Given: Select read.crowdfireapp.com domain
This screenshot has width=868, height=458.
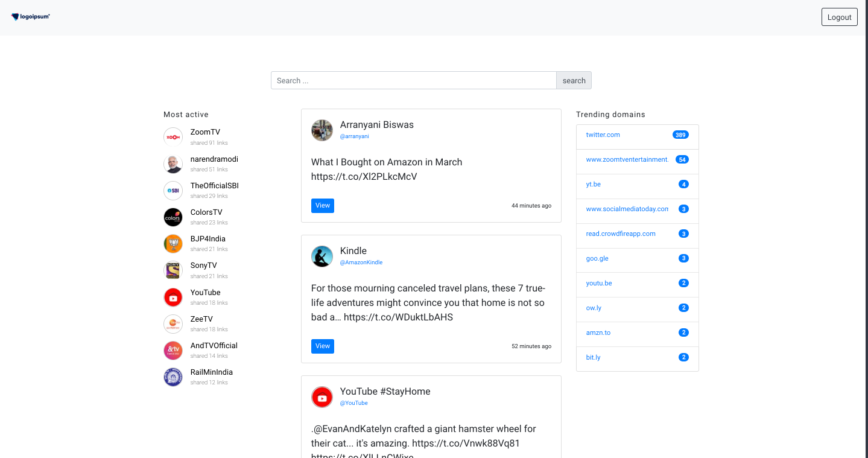Looking at the screenshot, I should [x=621, y=234].
